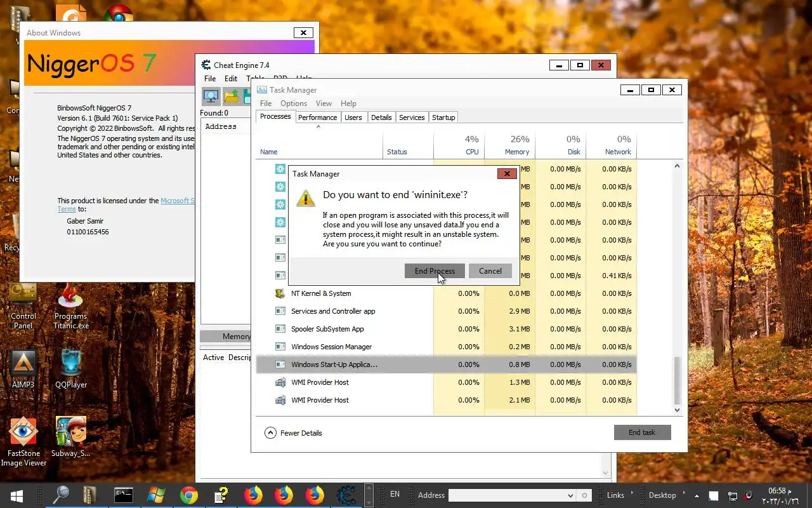Show hidden system tray icons arrow
This screenshot has width=812, height=508.
coord(697,495)
